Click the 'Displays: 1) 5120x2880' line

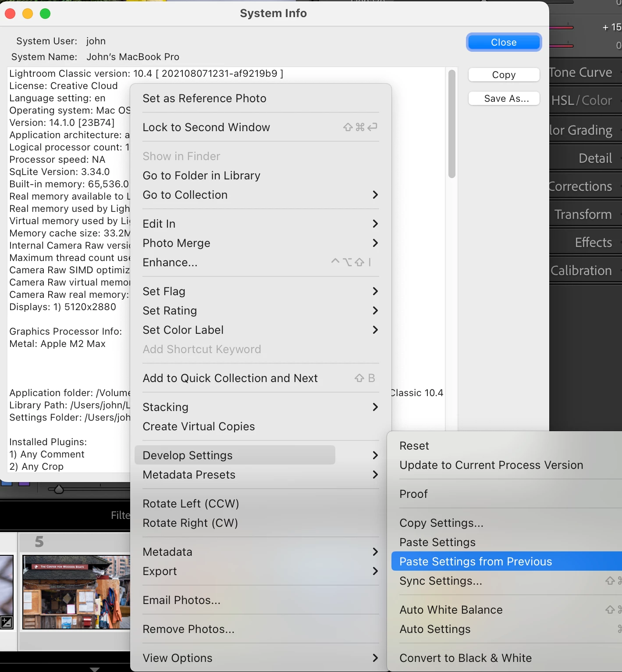click(x=63, y=307)
